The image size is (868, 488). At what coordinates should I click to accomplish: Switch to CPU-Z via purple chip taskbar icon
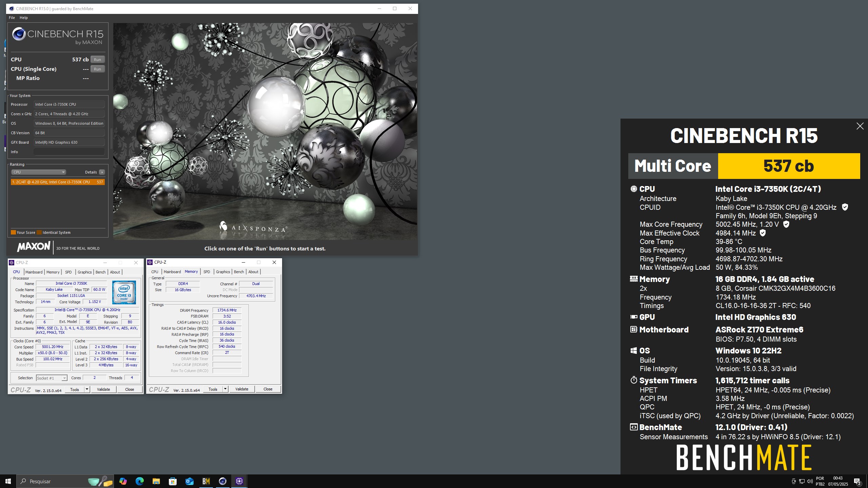(x=239, y=481)
